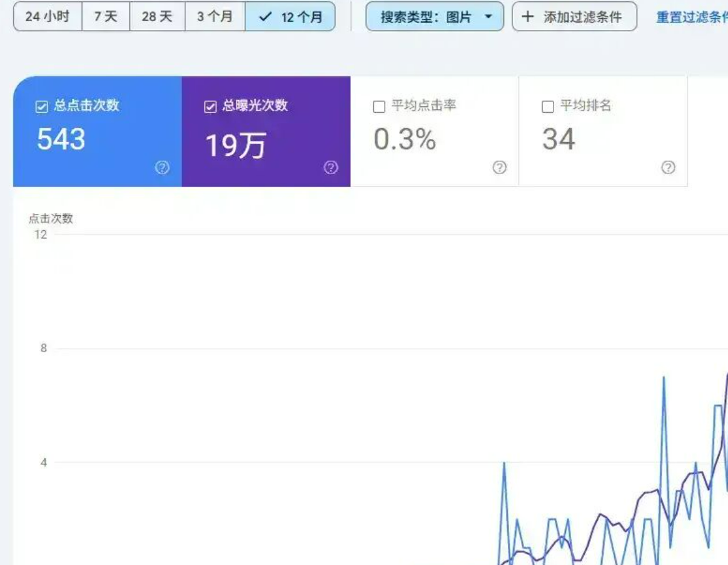Click question mark icon on 平均点击率 card
Image resolution: width=728 pixels, height=565 pixels.
point(499,167)
